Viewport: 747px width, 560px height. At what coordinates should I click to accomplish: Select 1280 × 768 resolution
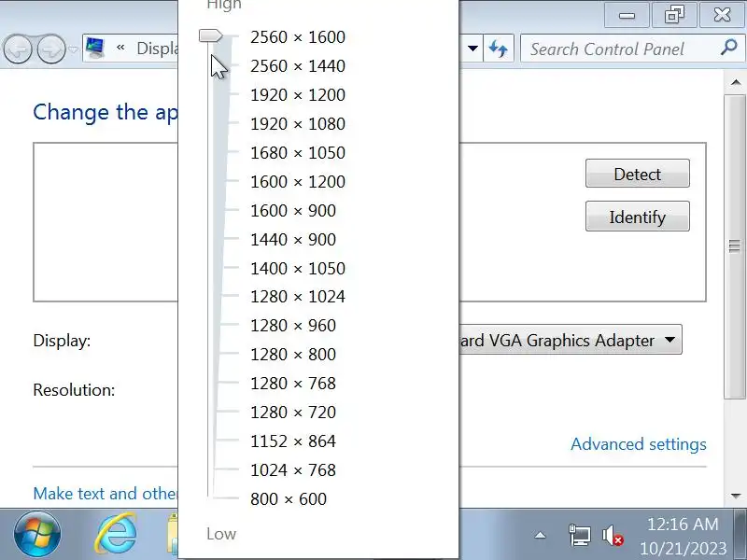[x=293, y=384]
